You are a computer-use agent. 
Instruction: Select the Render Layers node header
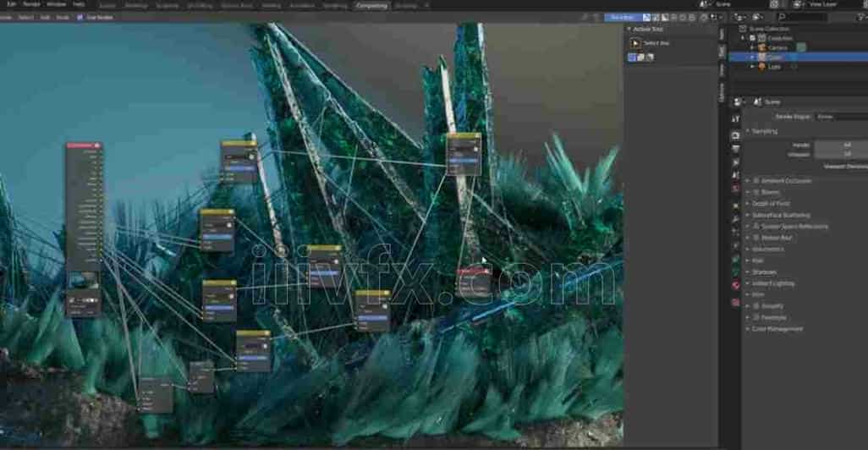point(84,145)
